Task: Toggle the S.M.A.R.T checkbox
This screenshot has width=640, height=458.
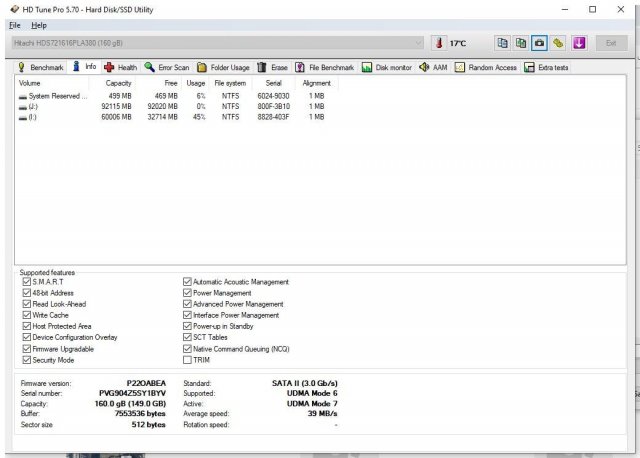Action: (x=26, y=282)
